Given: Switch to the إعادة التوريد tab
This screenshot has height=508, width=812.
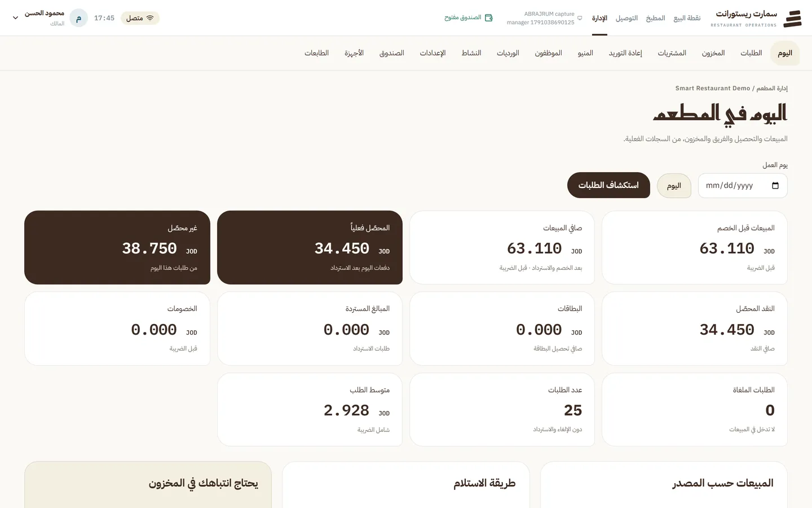Looking at the screenshot, I should pos(625,53).
